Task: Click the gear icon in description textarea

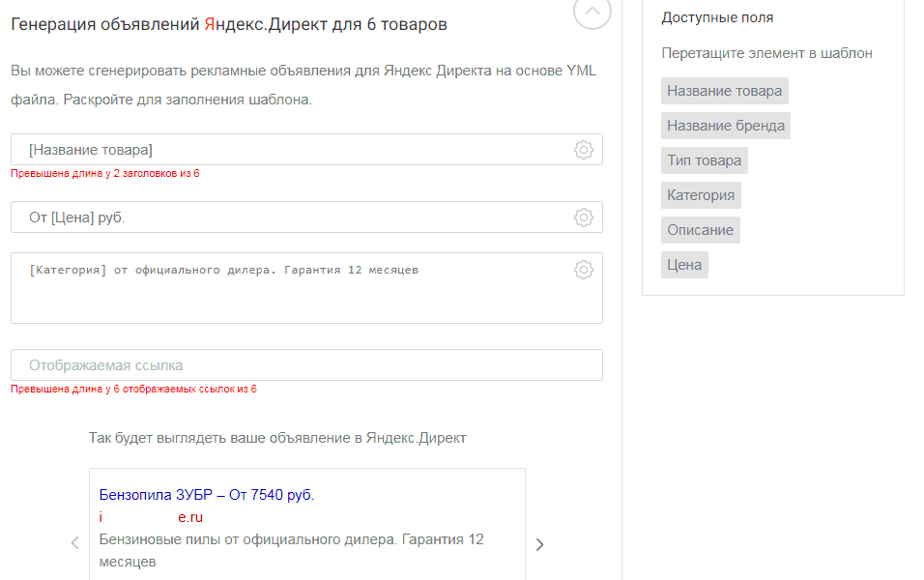Action: 583,270
